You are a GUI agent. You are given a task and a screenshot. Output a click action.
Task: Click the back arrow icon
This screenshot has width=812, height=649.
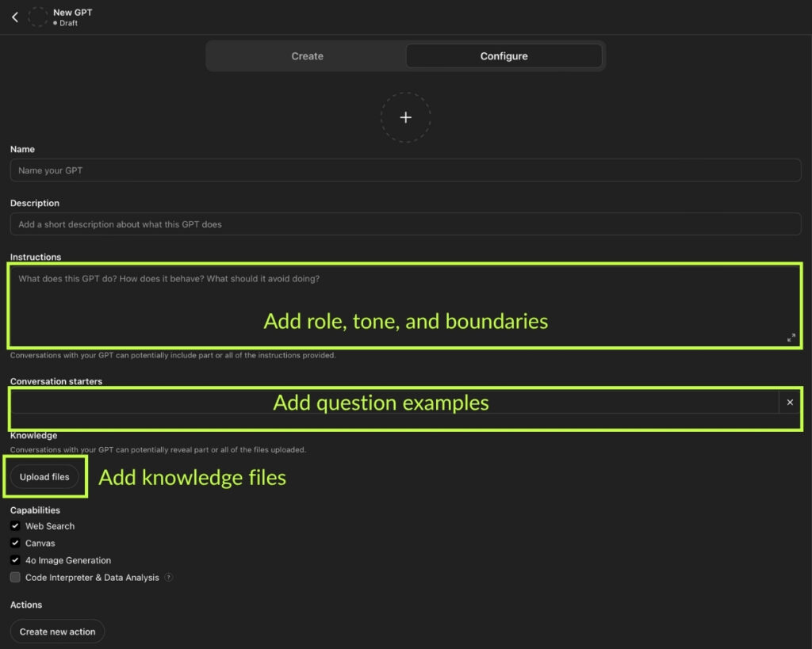click(14, 17)
